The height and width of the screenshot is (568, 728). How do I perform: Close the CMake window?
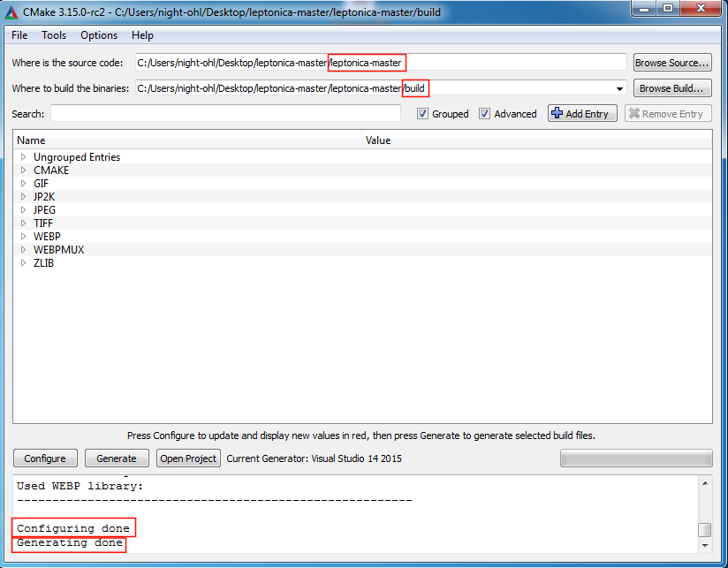701,8
